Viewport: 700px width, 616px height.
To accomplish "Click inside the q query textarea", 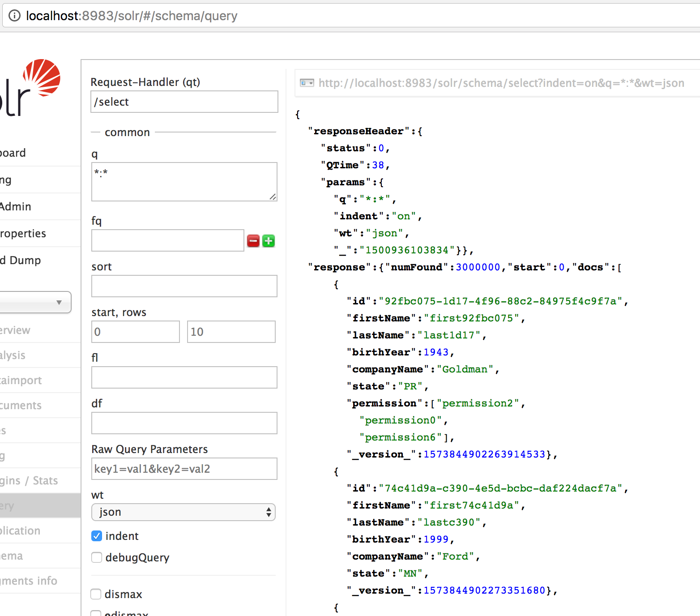I will pos(184,181).
